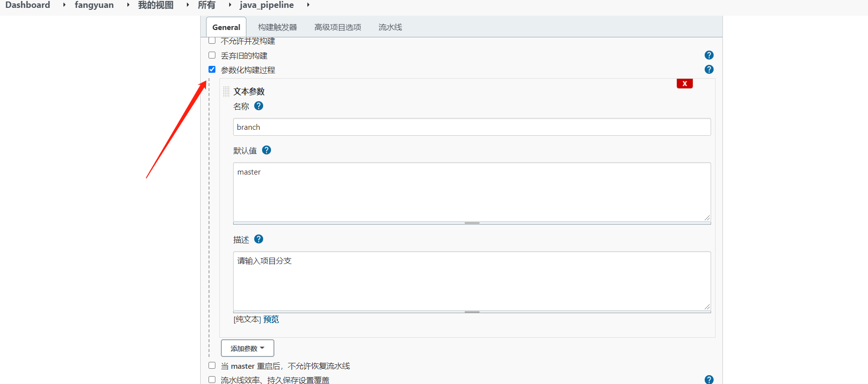Open the 添加参数 dropdown
The height and width of the screenshot is (384, 868).
[247, 348]
